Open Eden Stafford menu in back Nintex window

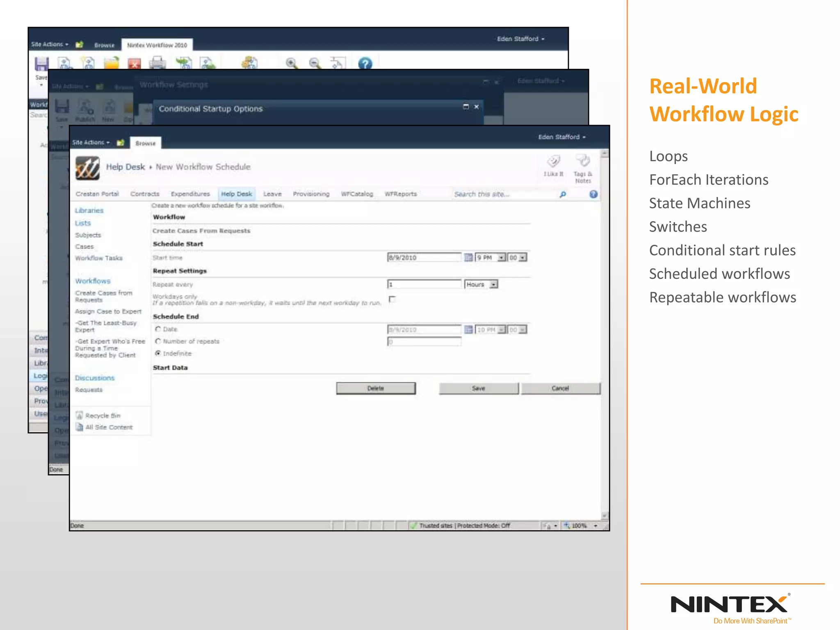click(x=521, y=39)
